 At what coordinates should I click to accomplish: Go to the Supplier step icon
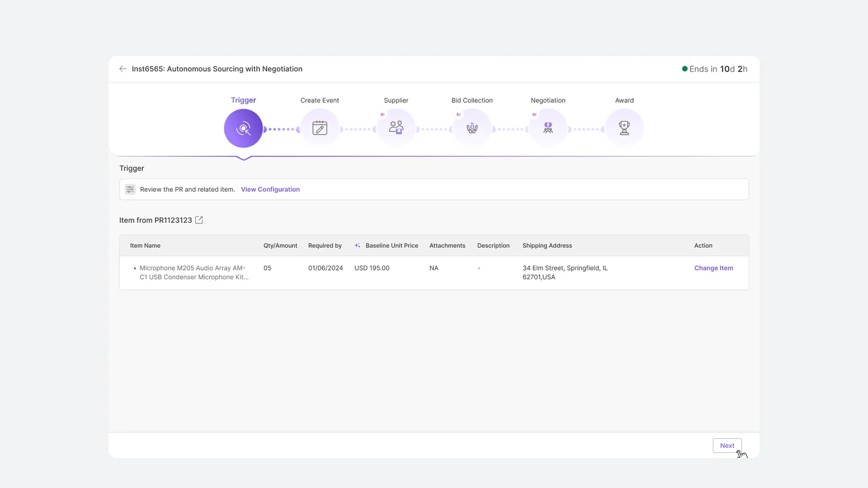pos(396,129)
